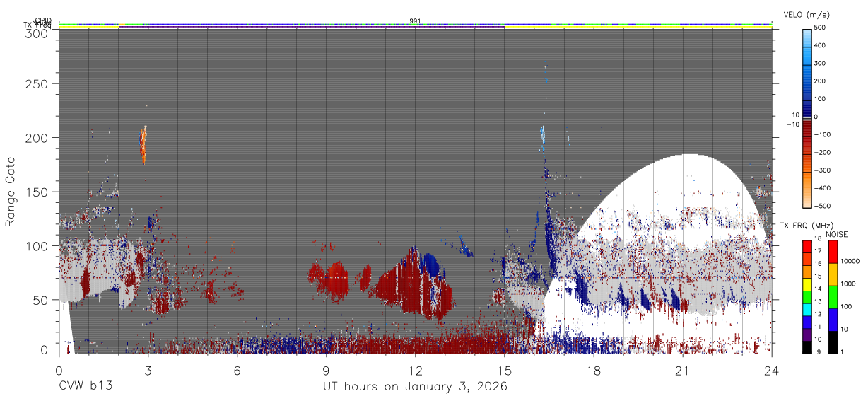Click the range gate tick label '200'
Screen dimensions: 868x401
click(x=38, y=138)
